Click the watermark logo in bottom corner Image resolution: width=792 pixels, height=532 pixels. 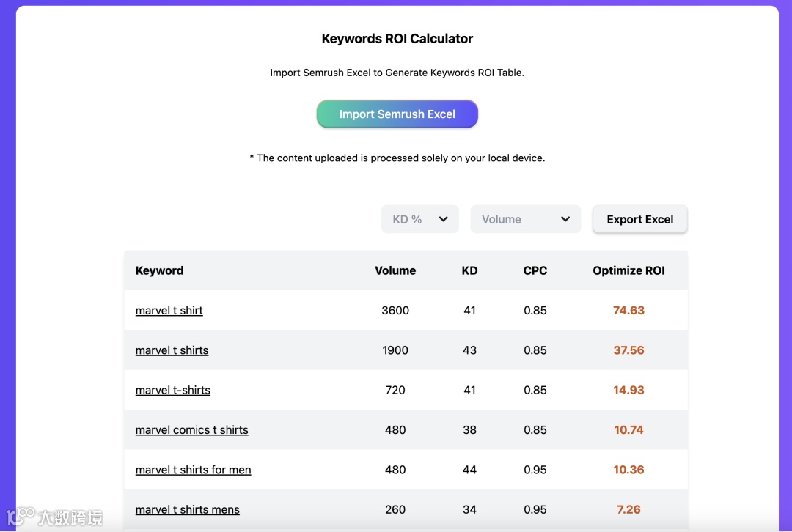(54, 516)
